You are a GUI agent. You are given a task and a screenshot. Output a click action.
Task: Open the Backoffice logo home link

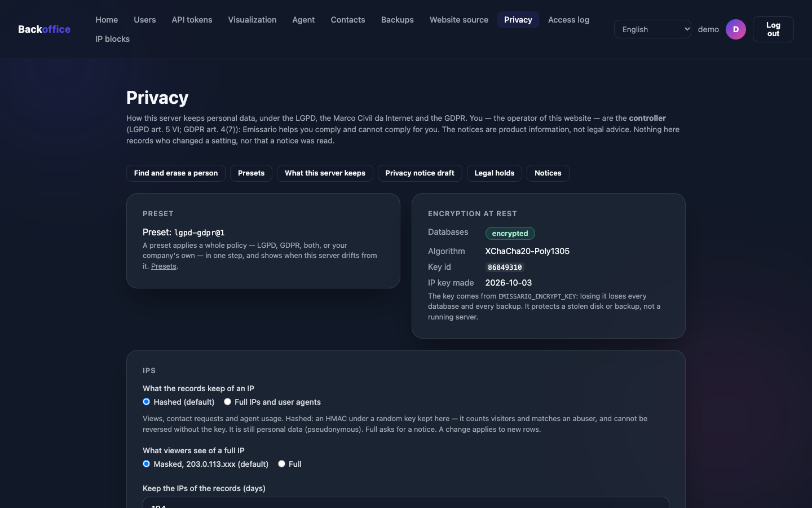(x=44, y=29)
